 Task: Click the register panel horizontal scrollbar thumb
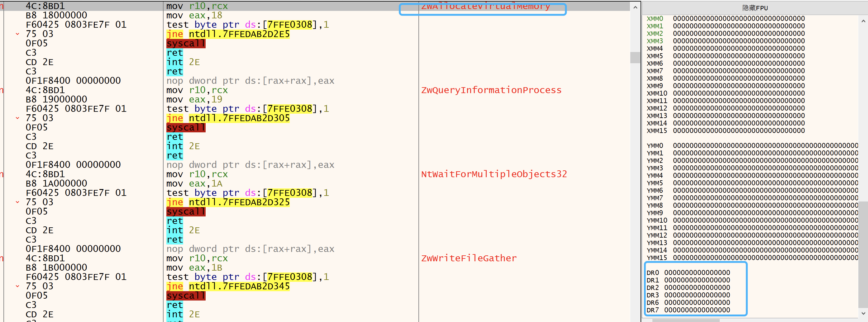pos(685,320)
